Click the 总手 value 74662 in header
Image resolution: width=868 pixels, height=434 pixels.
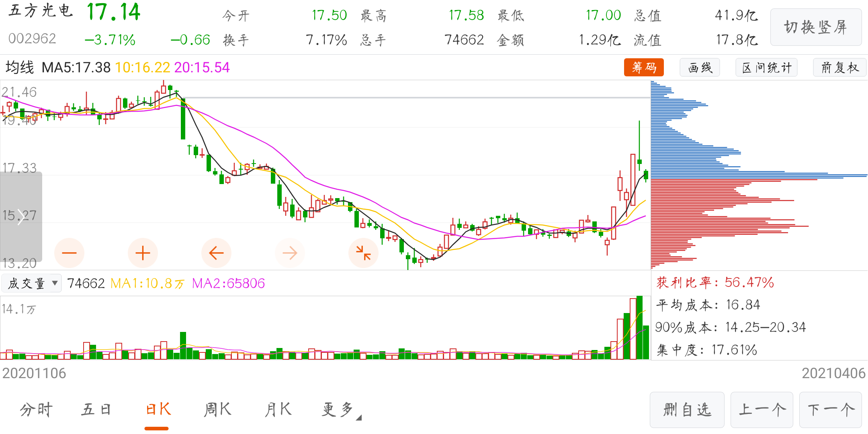point(464,40)
